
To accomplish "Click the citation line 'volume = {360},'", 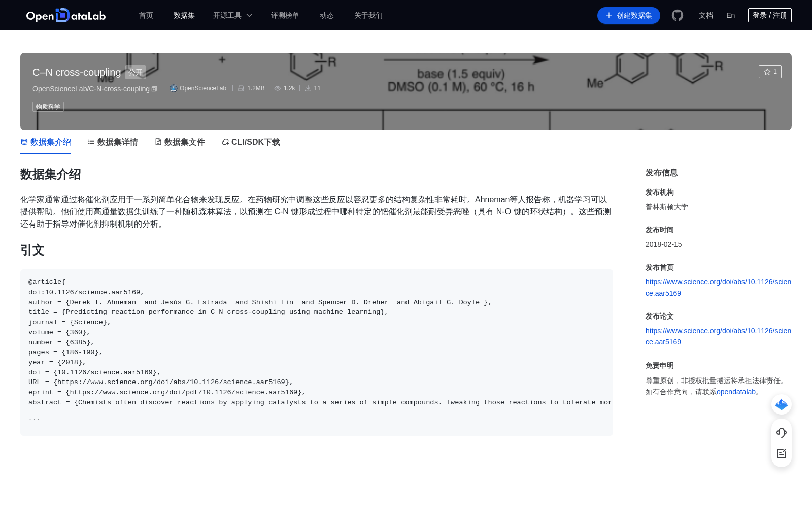I will click(59, 332).
